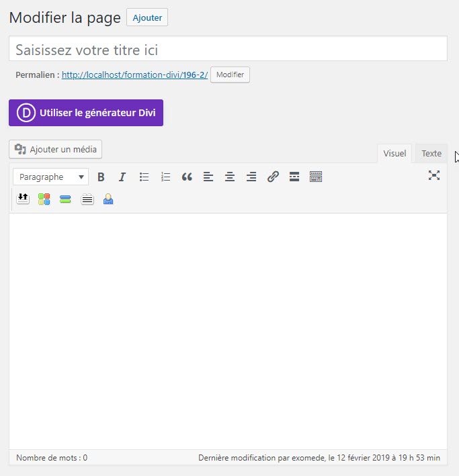Align text to the right
This screenshot has width=459, height=476.
click(x=251, y=177)
